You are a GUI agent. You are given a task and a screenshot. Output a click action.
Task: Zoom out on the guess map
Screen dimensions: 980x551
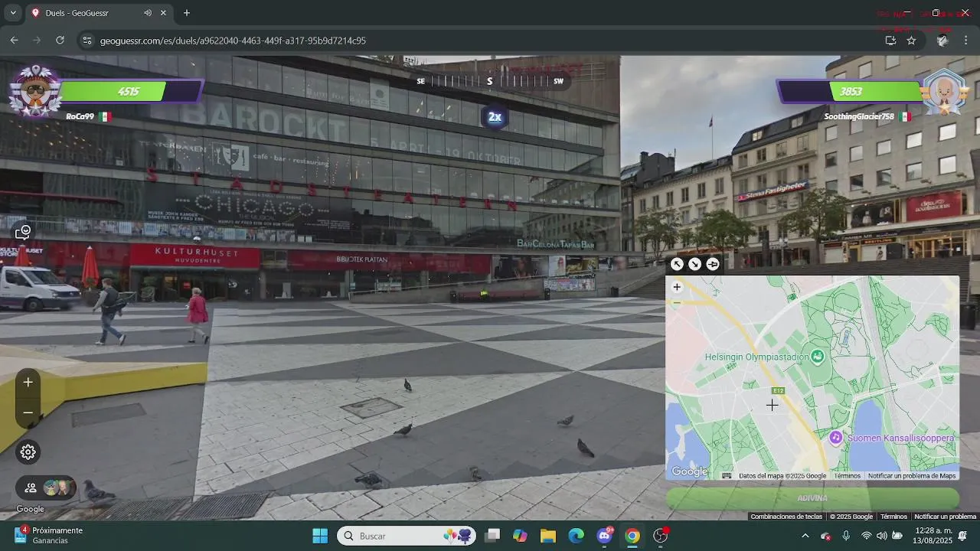(x=677, y=302)
